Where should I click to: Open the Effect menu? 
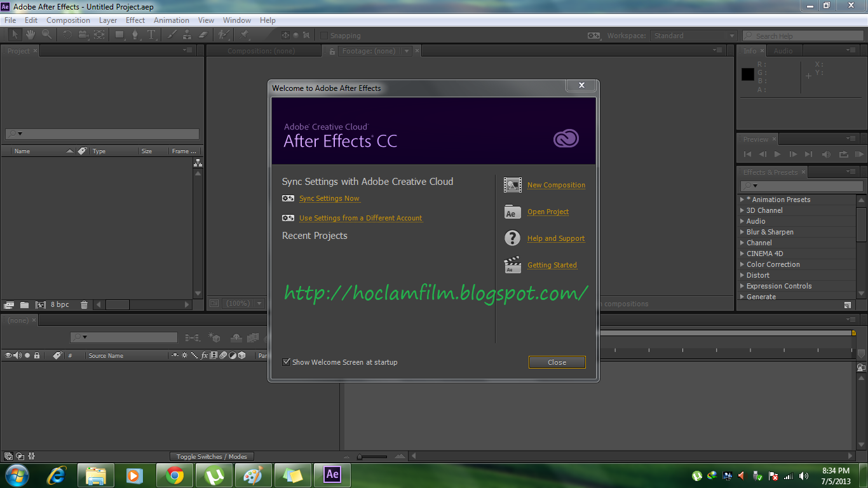click(135, 20)
